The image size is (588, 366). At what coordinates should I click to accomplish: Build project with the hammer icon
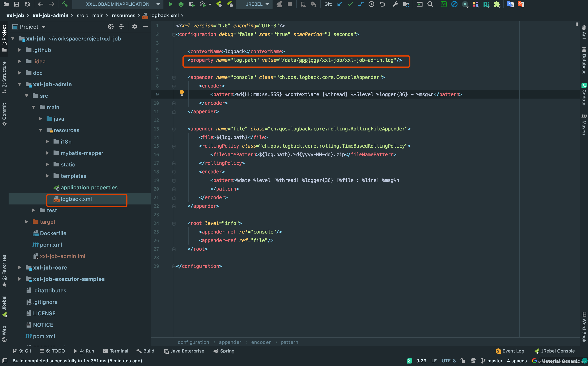point(65,4)
